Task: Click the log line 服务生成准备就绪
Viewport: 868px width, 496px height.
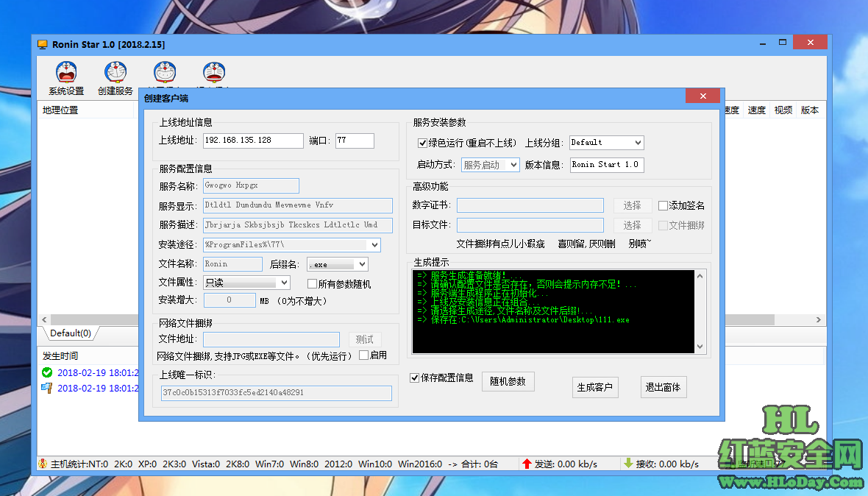Action: (x=469, y=275)
